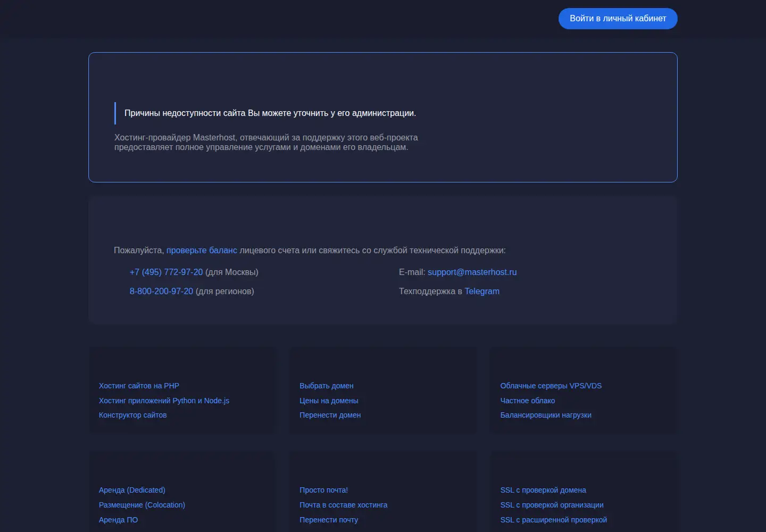Open the проверьте баланс link
The width and height of the screenshot is (766, 532).
coord(202,251)
